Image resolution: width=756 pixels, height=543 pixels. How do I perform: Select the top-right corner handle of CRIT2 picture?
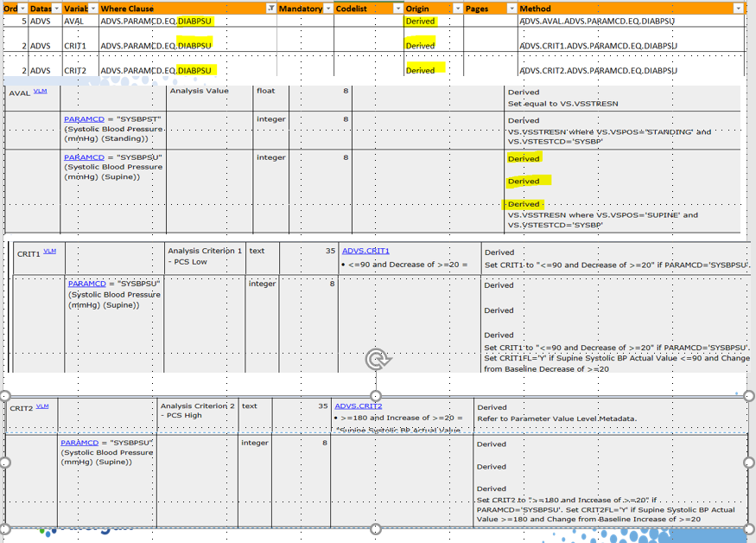click(749, 396)
